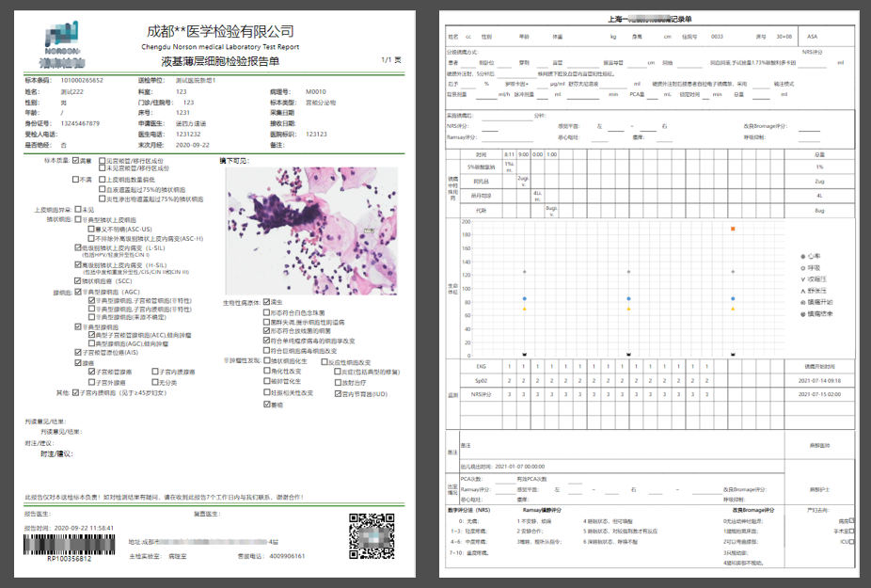Image resolution: width=871 pixels, height=588 pixels.
Task: Click the 舒张压 legend marker
Action: 802,291
